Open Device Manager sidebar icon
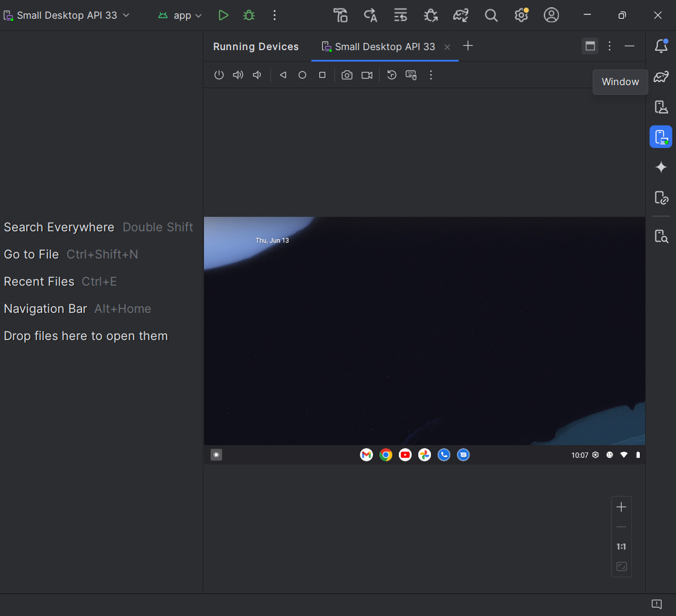676x616 pixels. tap(661, 106)
